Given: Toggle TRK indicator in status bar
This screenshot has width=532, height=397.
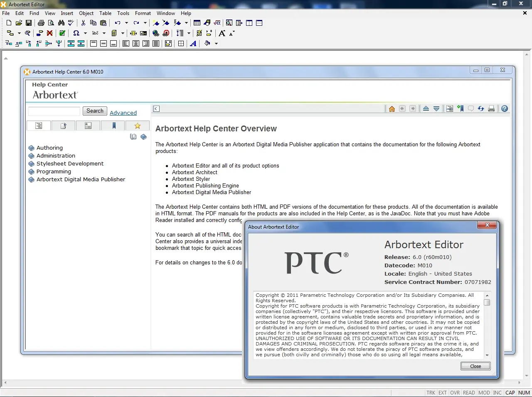Looking at the screenshot, I should [x=431, y=392].
